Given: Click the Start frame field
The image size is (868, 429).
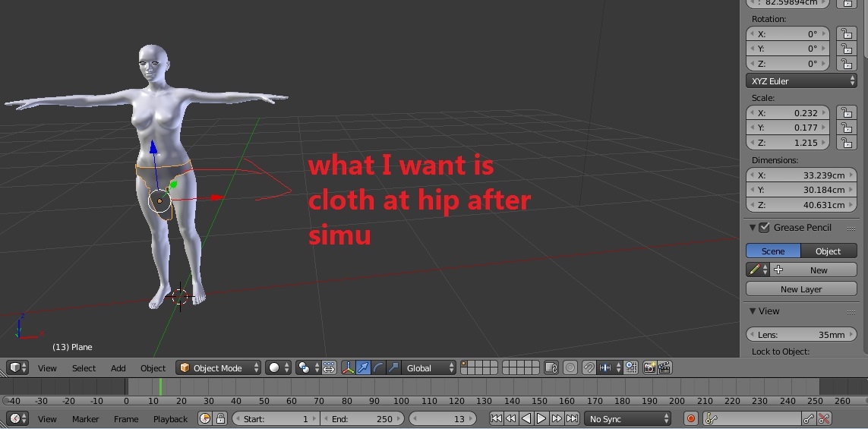Looking at the screenshot, I should tap(276, 418).
